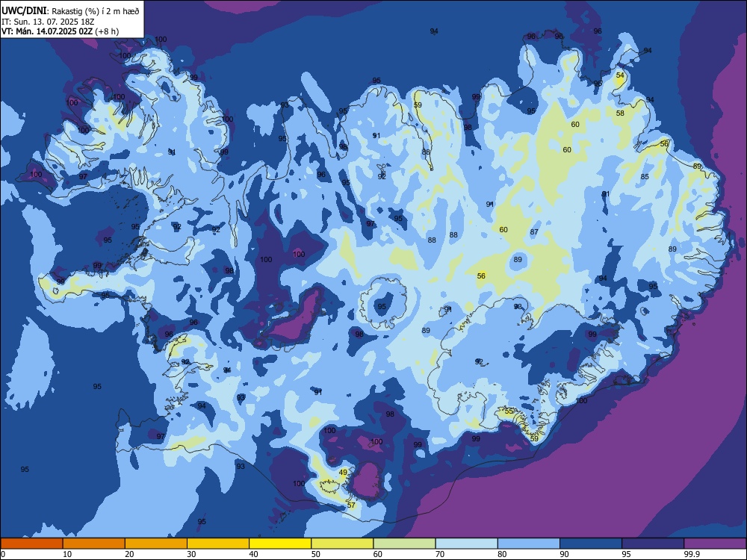Click the 20–30 legend color swatch
747x560 pixels.
(156, 544)
